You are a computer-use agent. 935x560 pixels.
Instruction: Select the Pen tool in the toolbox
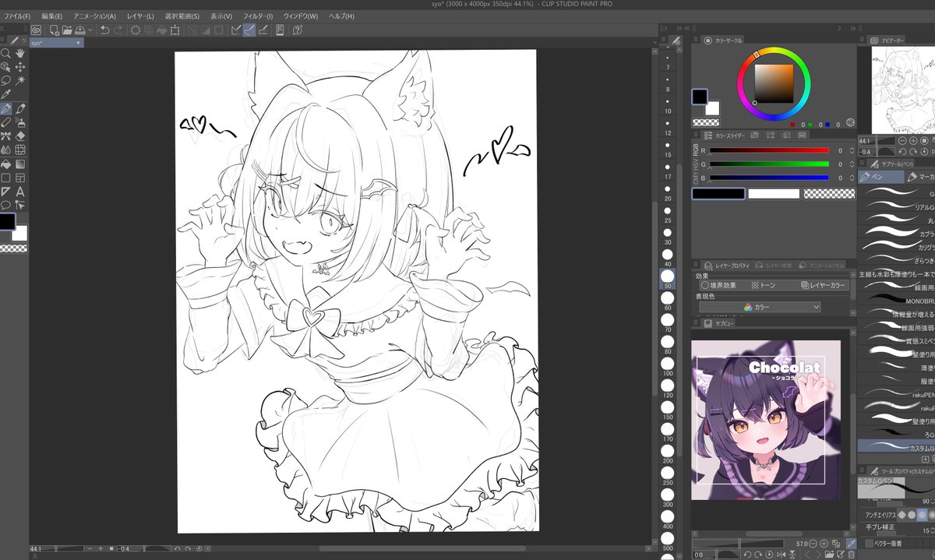(x=5, y=108)
